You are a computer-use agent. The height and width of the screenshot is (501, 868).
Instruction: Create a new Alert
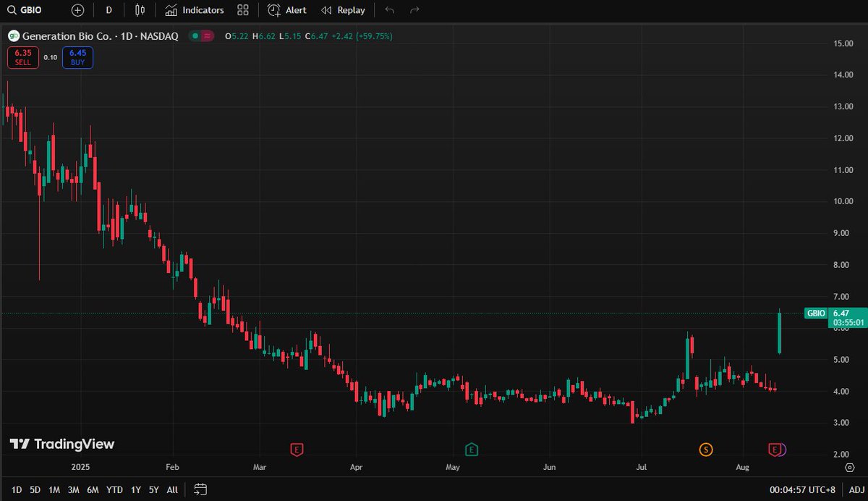point(287,10)
